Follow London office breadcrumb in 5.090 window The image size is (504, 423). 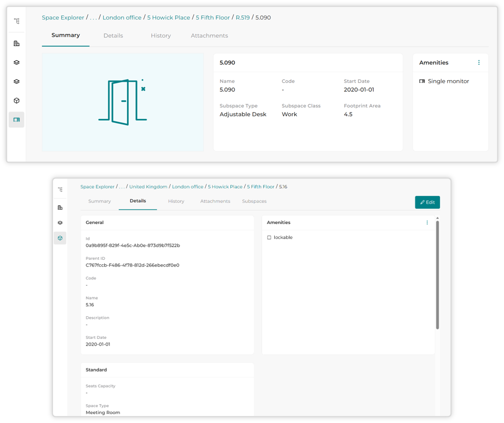click(x=122, y=18)
